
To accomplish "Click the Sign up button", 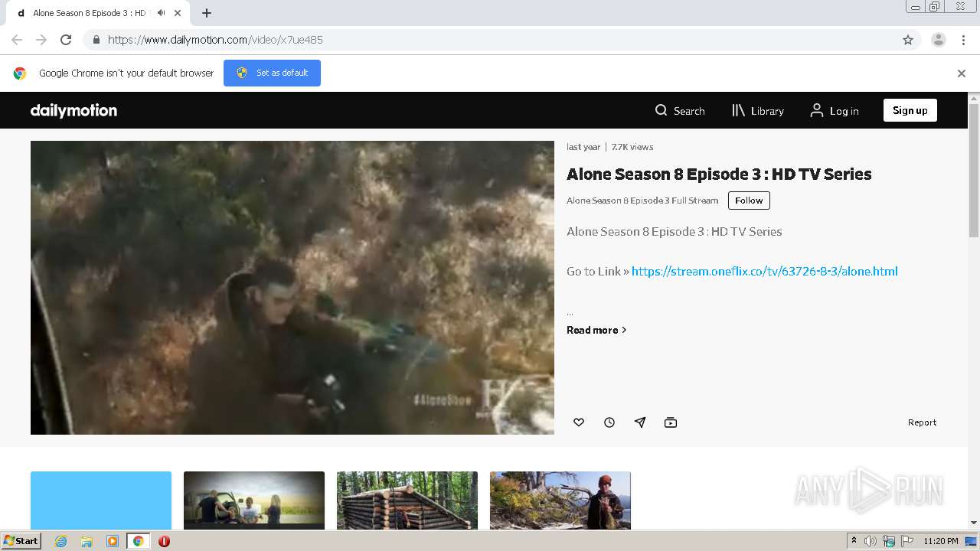I will [x=910, y=110].
